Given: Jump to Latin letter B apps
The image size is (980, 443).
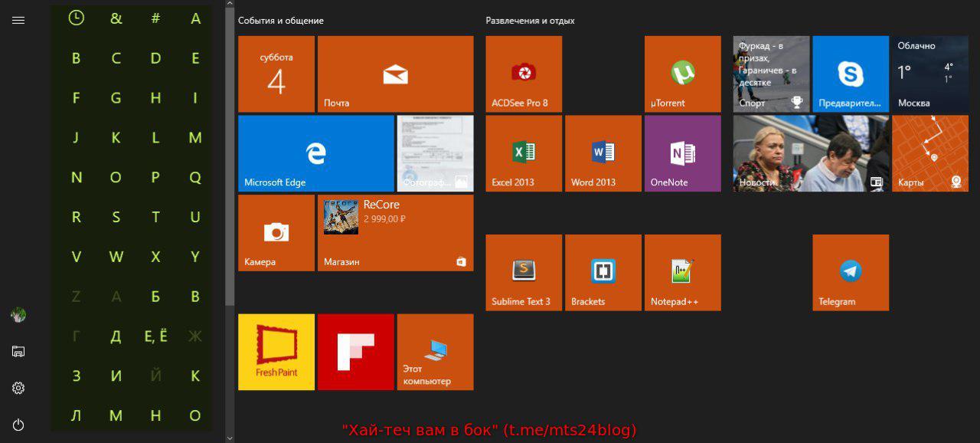Looking at the screenshot, I should [x=76, y=57].
